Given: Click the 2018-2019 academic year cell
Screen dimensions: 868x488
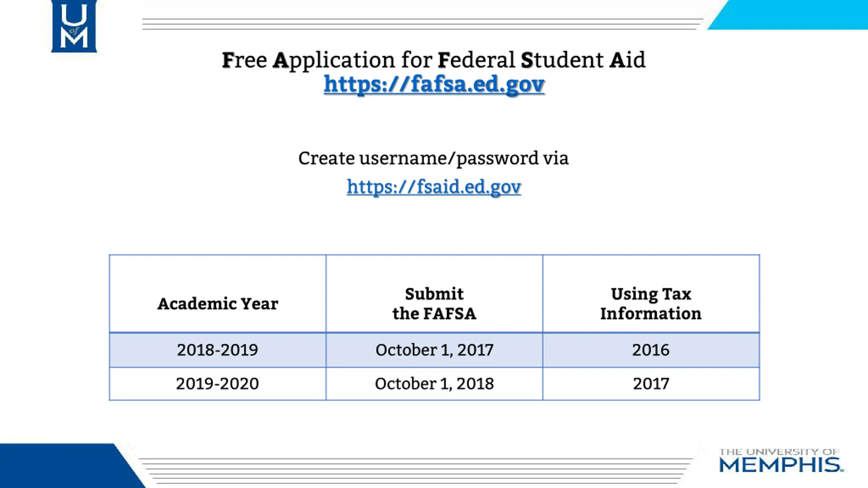Looking at the screenshot, I should click(x=218, y=350).
